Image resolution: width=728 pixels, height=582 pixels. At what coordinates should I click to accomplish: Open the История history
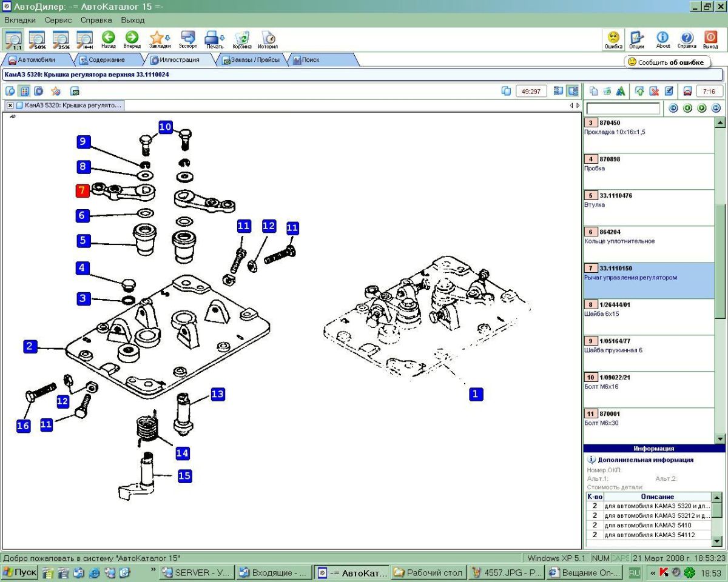(x=268, y=39)
